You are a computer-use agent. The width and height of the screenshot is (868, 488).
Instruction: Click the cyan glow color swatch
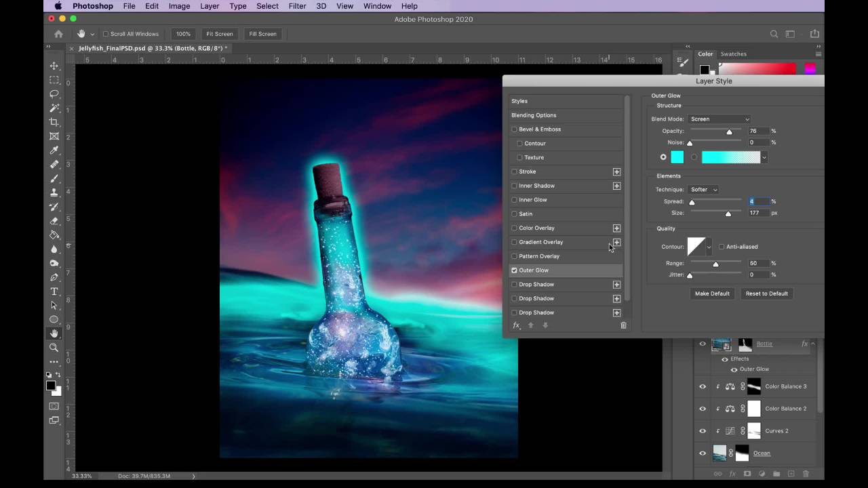coord(677,157)
